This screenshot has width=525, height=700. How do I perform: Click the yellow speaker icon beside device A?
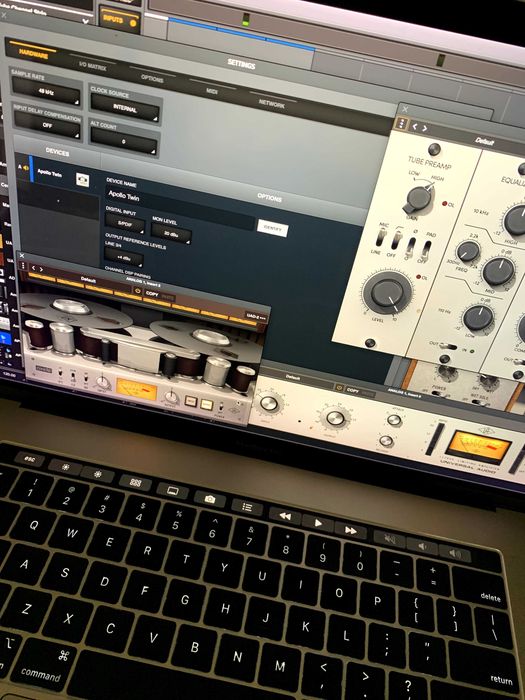point(26,168)
